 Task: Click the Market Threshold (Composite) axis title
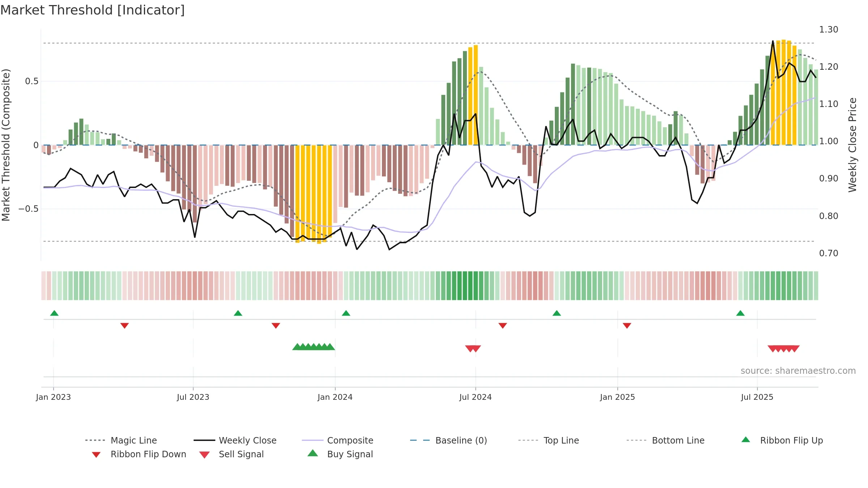tap(6, 145)
